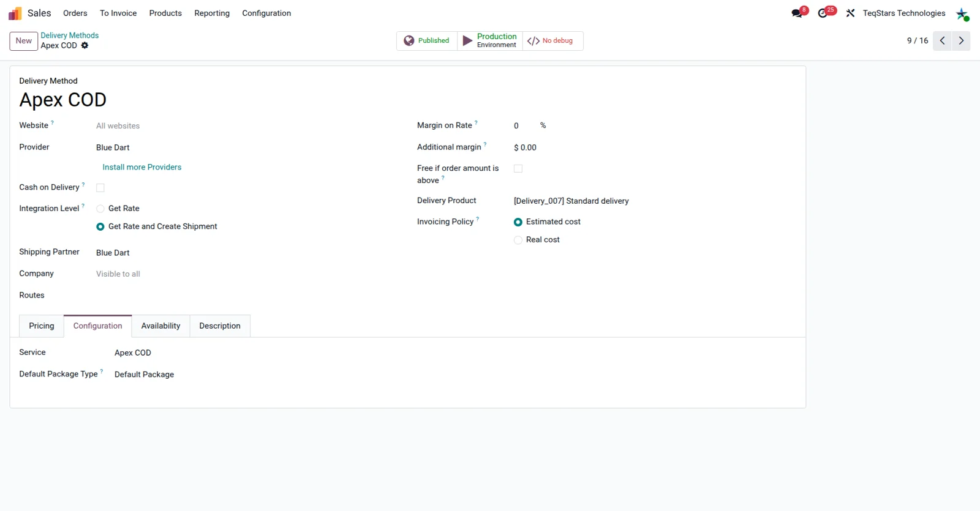Image resolution: width=980 pixels, height=511 pixels.
Task: Go to the previous record arrow
Action: pyautogui.click(x=942, y=41)
